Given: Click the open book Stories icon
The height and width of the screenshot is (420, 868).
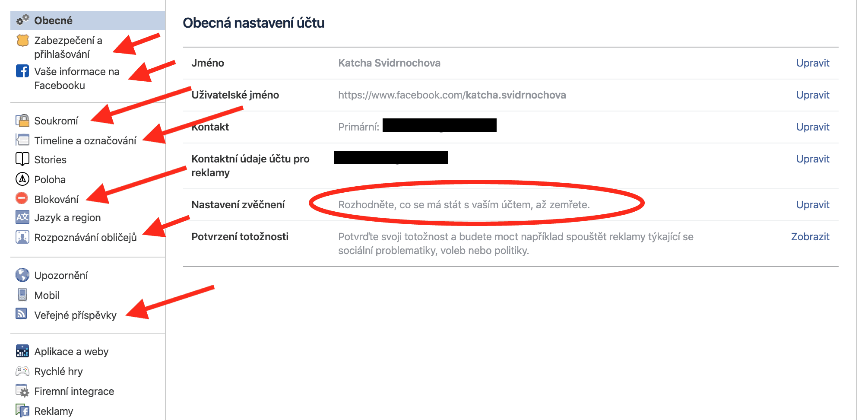Looking at the screenshot, I should [x=22, y=159].
